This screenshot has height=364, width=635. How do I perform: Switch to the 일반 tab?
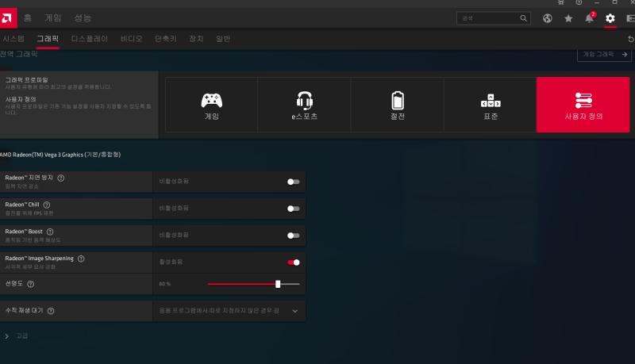click(223, 39)
